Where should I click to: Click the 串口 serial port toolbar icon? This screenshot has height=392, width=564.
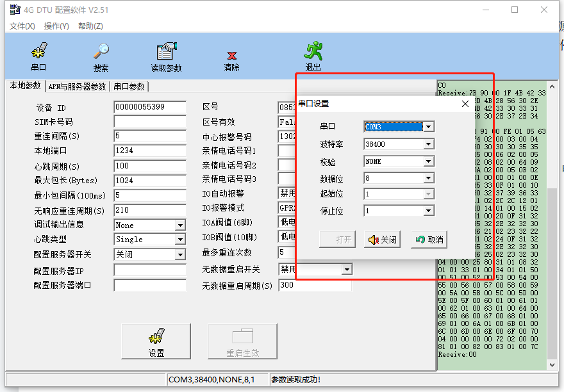(x=38, y=52)
